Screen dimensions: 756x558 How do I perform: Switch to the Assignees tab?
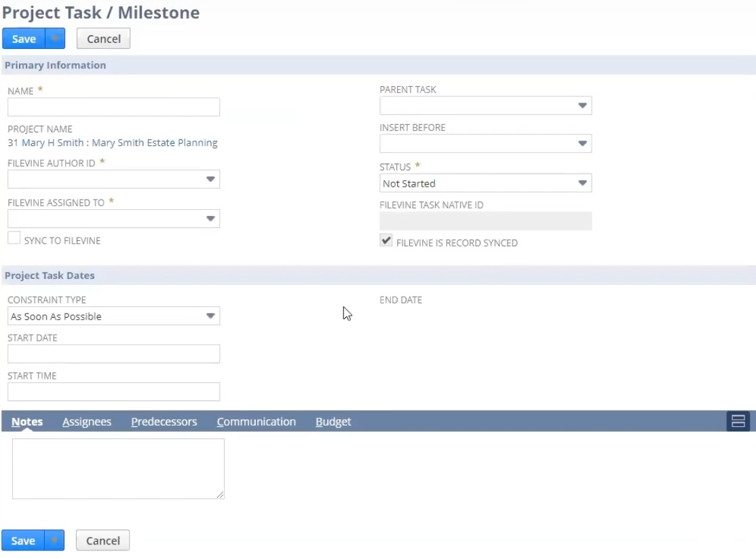[87, 422]
